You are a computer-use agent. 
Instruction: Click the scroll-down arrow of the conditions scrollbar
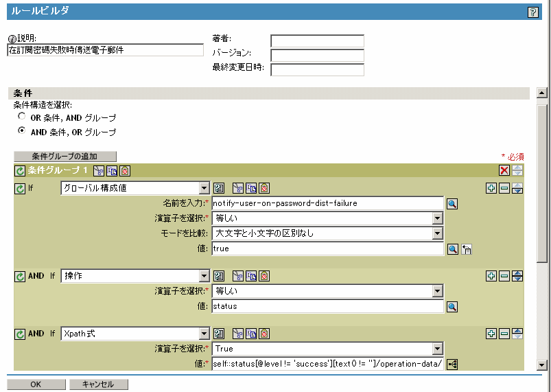[542, 365]
